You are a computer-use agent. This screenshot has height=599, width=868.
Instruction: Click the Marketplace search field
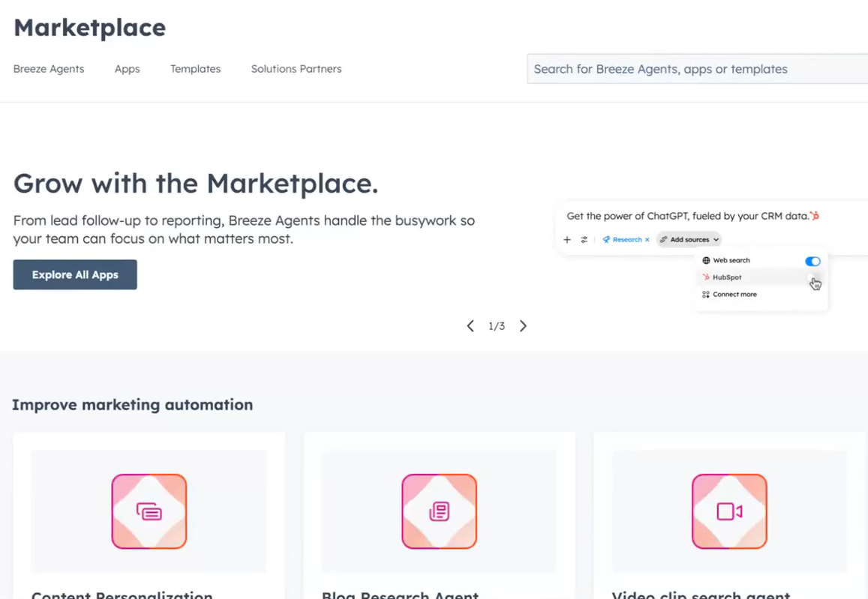click(x=698, y=69)
